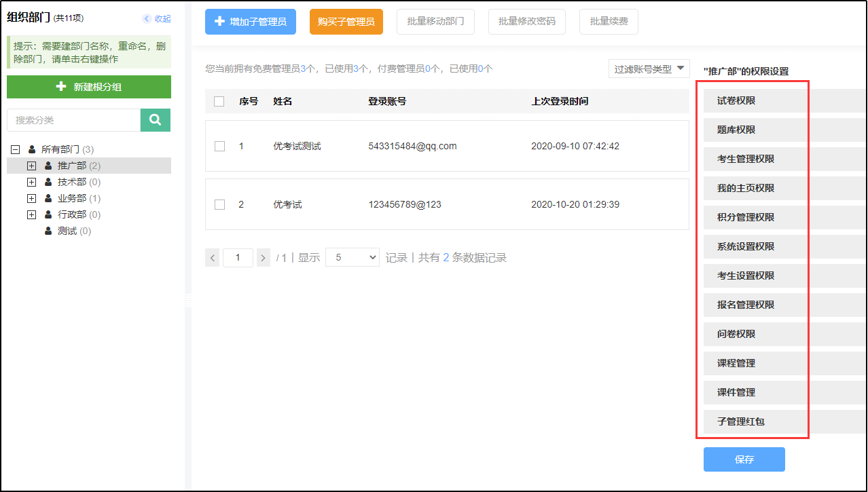
Task: Click the 搜索分类 search input
Action: coord(73,120)
